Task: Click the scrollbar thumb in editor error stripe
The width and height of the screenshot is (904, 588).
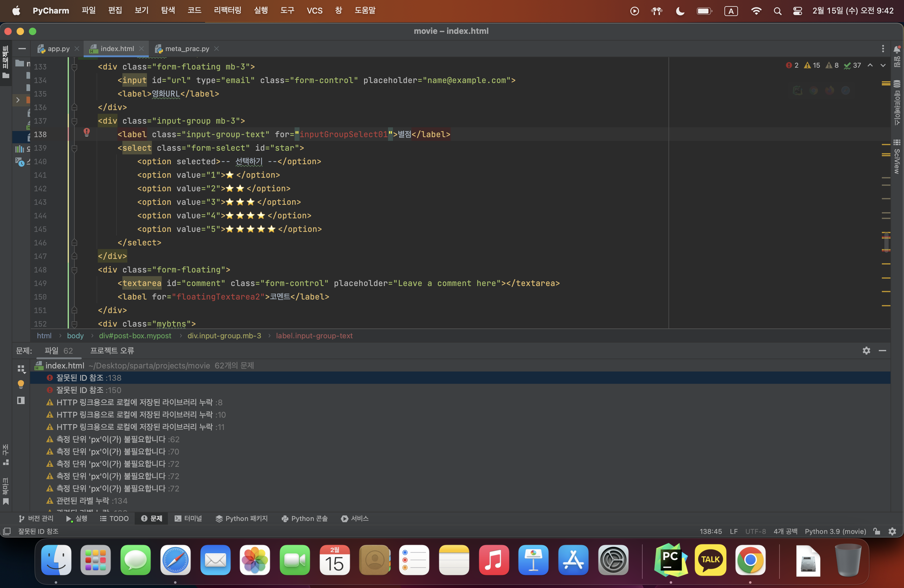Action: (886, 242)
